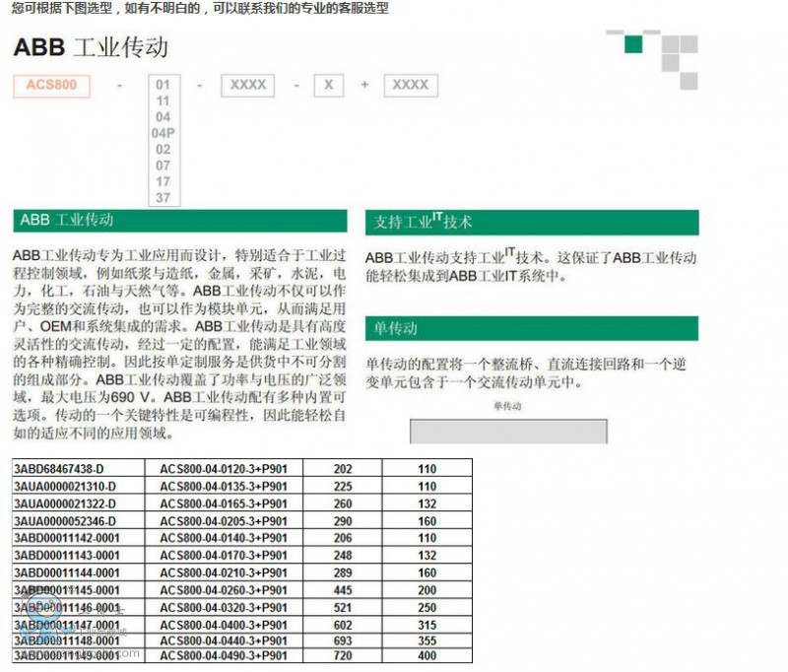788x672 pixels.
Task: Click cell ACS800-04-0165-3+P901
Action: (x=224, y=504)
